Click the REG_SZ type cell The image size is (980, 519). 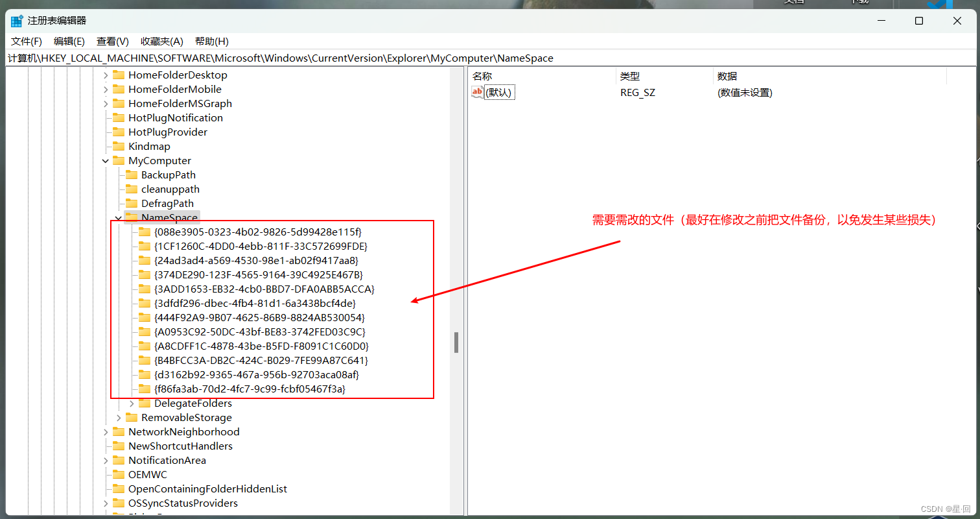[638, 93]
